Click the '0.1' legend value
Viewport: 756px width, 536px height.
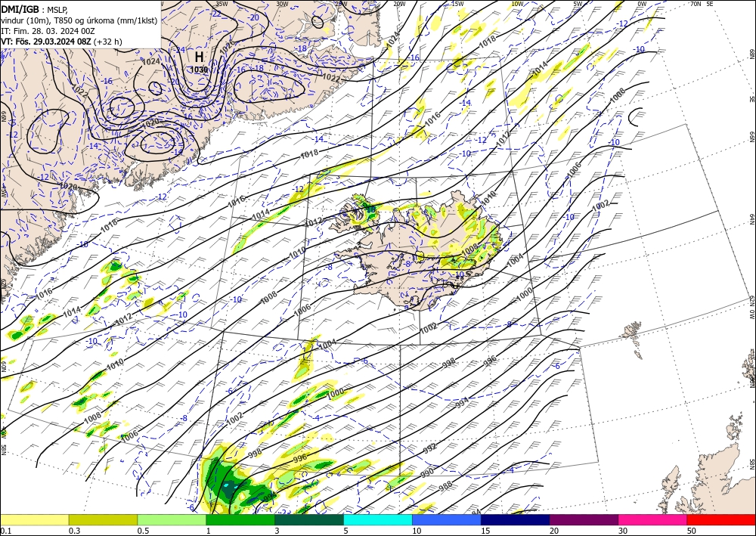(5, 531)
